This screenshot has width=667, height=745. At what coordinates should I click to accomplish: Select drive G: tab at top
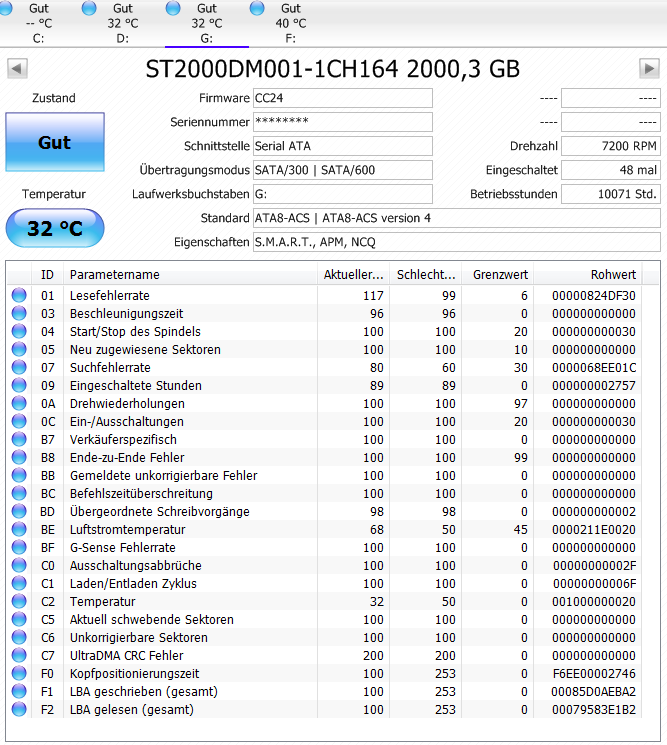[x=207, y=23]
